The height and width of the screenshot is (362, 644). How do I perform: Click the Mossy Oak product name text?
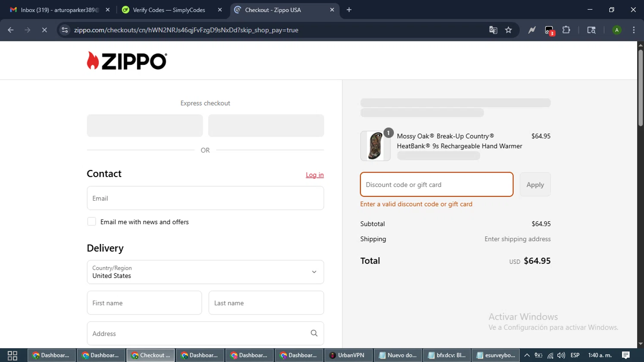point(459,141)
